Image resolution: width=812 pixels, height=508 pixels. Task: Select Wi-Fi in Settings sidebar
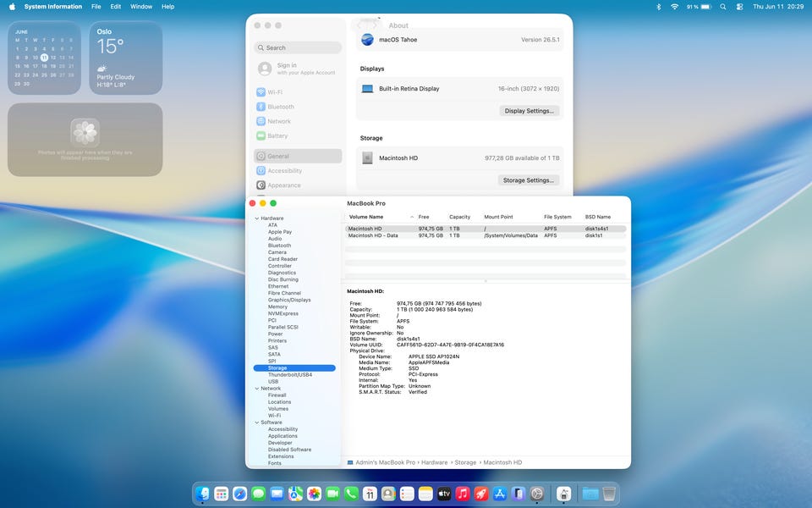pos(298,92)
